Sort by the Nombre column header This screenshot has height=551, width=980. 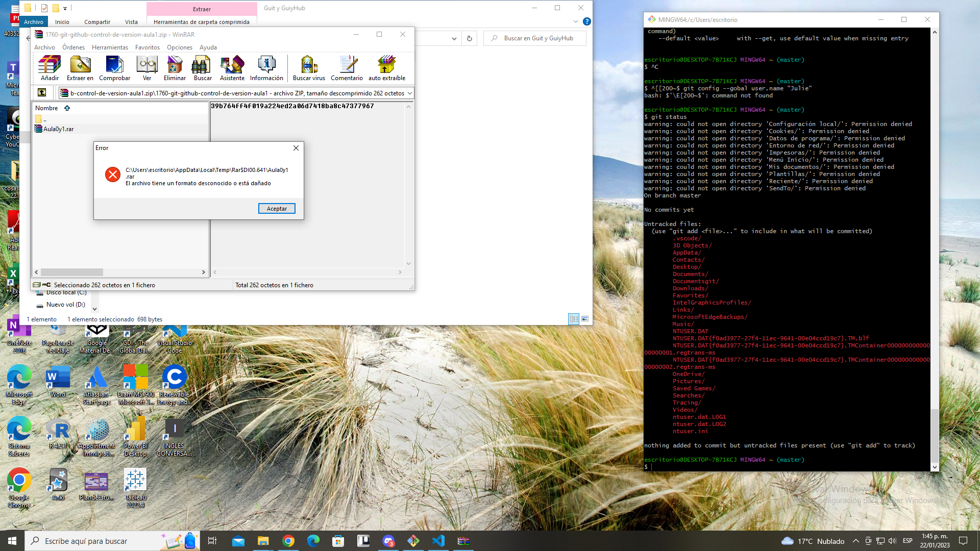pos(46,108)
